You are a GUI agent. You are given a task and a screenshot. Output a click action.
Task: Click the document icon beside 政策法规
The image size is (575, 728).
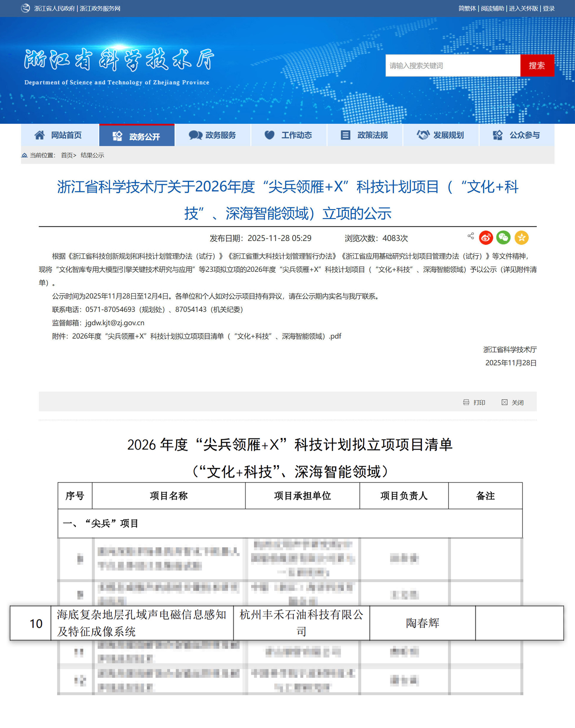[x=345, y=135]
